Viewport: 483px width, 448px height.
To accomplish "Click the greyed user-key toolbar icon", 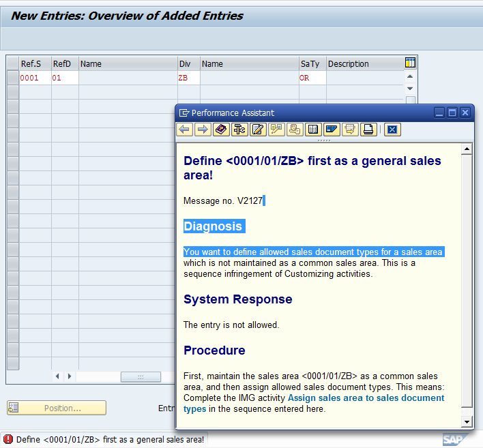I will pyautogui.click(x=295, y=130).
